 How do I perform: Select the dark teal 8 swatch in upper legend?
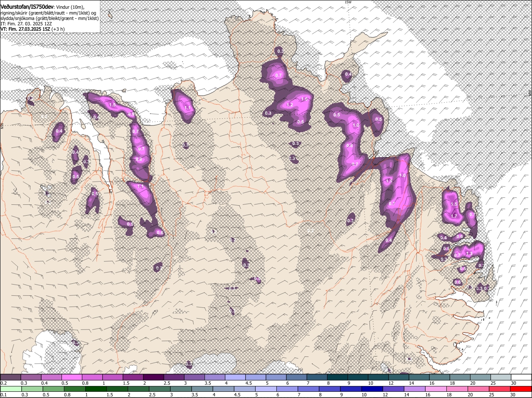(337, 377)
